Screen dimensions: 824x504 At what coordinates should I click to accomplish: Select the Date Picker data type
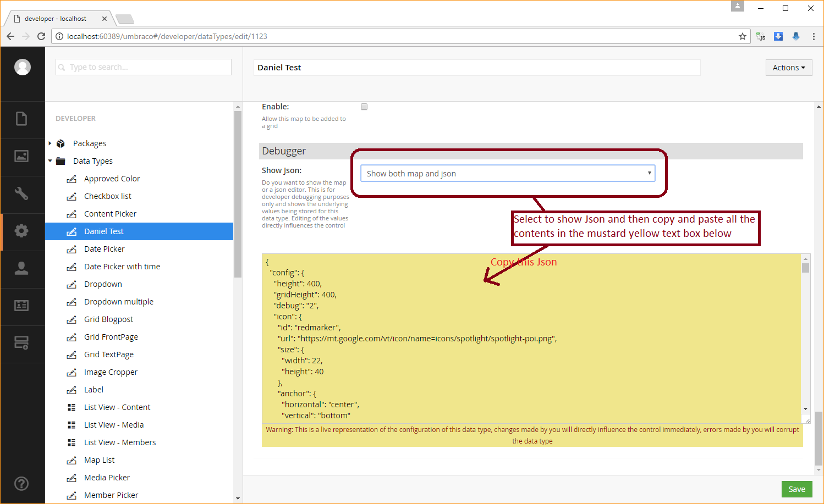tap(105, 249)
